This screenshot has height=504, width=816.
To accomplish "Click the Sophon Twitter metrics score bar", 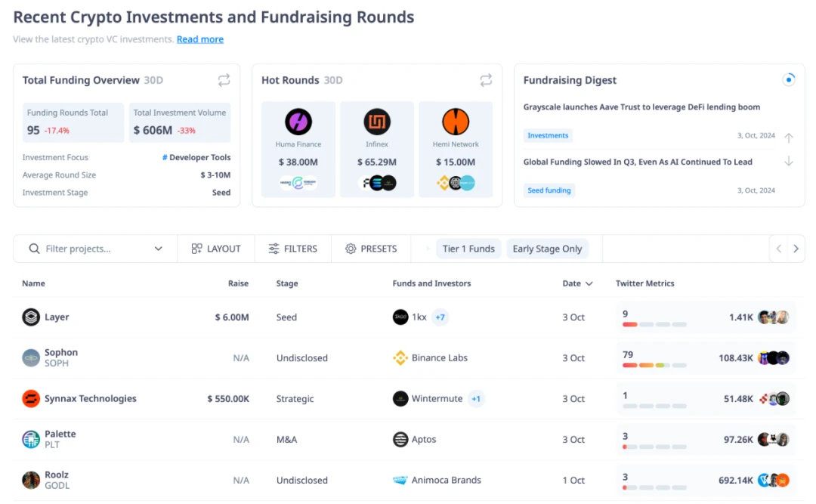I will click(x=654, y=365).
